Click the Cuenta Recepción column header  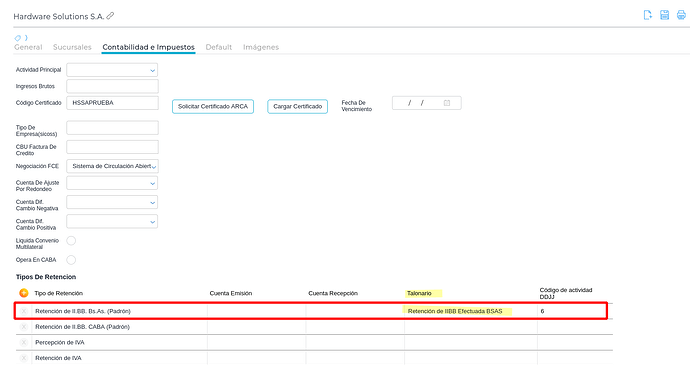click(333, 293)
